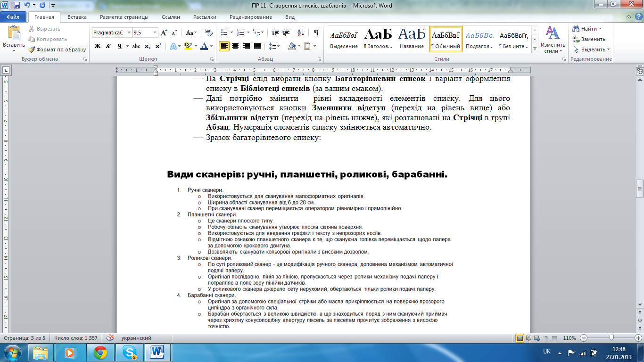Click the Выделить (Select) button

[591, 49]
